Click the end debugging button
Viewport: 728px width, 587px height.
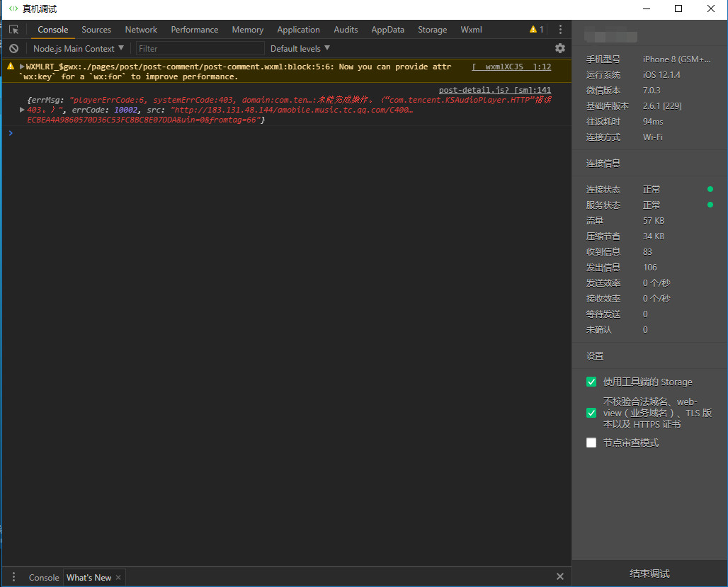(x=649, y=574)
